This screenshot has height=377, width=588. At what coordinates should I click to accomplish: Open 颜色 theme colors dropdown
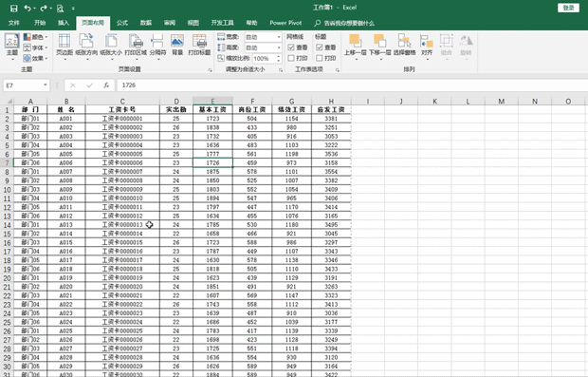coord(35,37)
